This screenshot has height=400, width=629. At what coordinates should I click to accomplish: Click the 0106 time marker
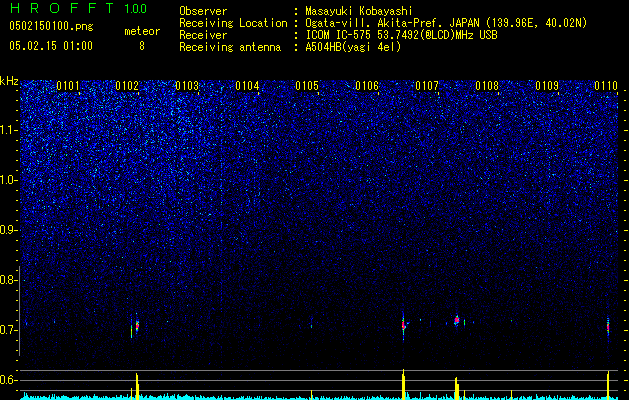pyautogui.click(x=367, y=85)
